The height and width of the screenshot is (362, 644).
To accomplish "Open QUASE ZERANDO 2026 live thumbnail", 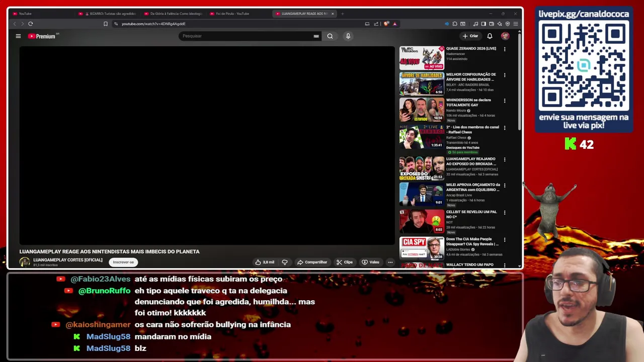I will (x=422, y=58).
